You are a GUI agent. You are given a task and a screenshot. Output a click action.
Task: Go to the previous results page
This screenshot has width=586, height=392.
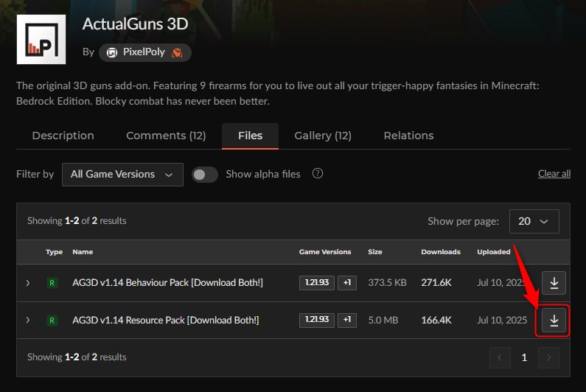pos(500,357)
